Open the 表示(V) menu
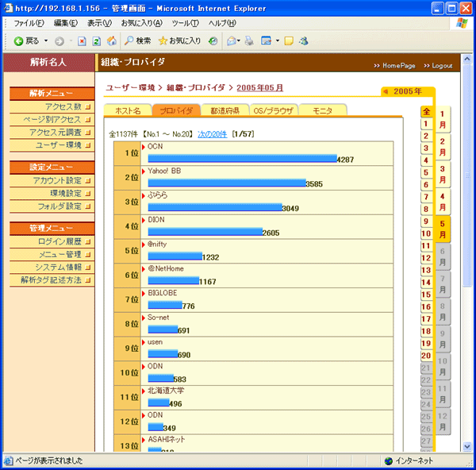Screen dimensions: 476x470 pyautogui.click(x=99, y=23)
